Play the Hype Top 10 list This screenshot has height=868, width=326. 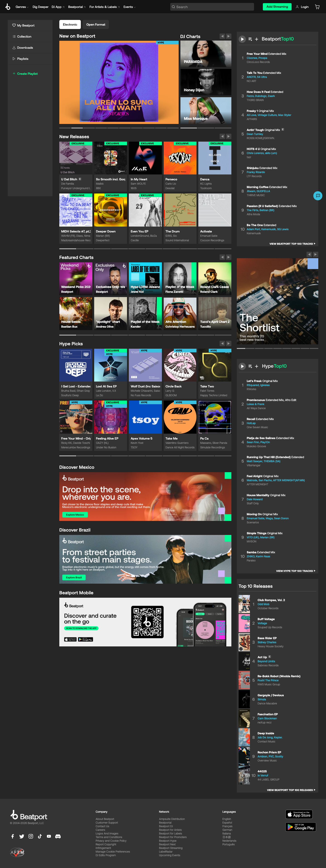(242, 366)
